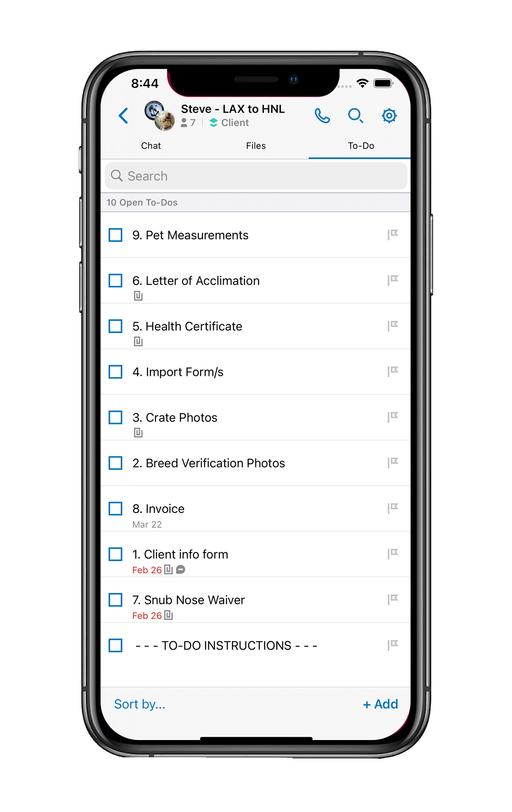Flag the Pet Measurements to-do

[x=392, y=234]
